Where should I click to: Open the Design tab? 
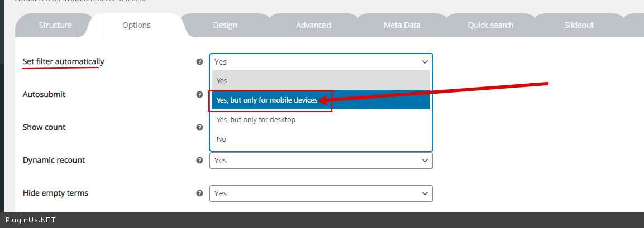pyautogui.click(x=225, y=25)
